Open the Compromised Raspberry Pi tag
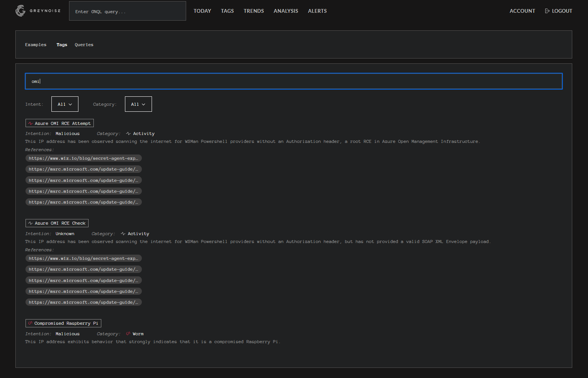The height and width of the screenshot is (378, 588). tap(63, 323)
